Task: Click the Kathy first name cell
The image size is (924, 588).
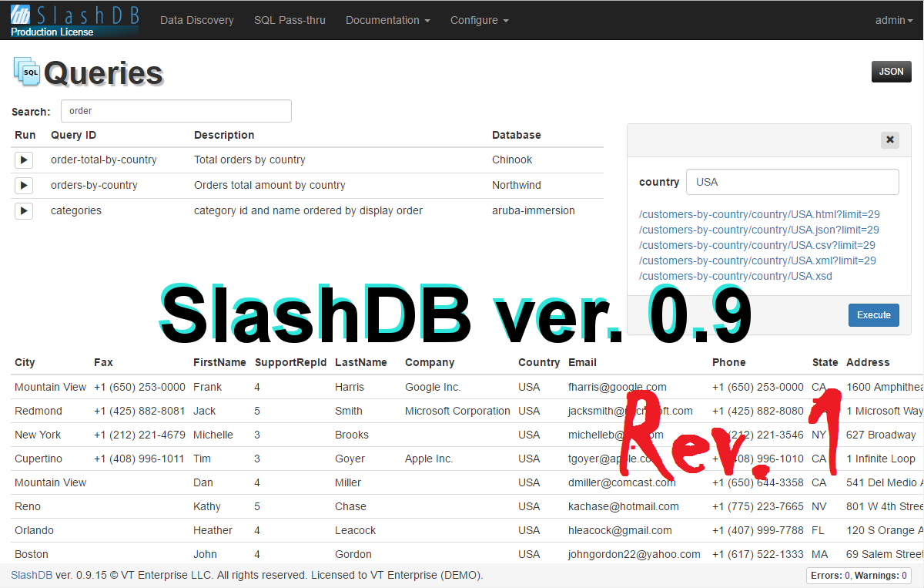Action: [207, 506]
